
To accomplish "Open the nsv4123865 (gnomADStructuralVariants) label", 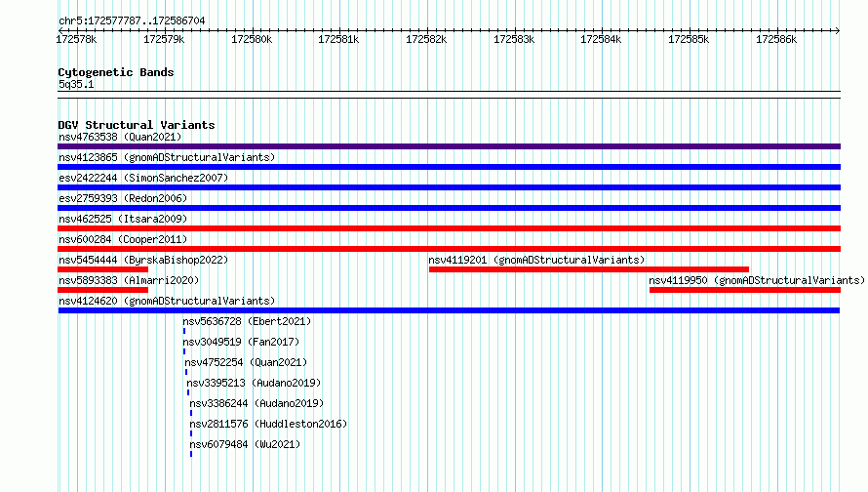I will [x=167, y=157].
